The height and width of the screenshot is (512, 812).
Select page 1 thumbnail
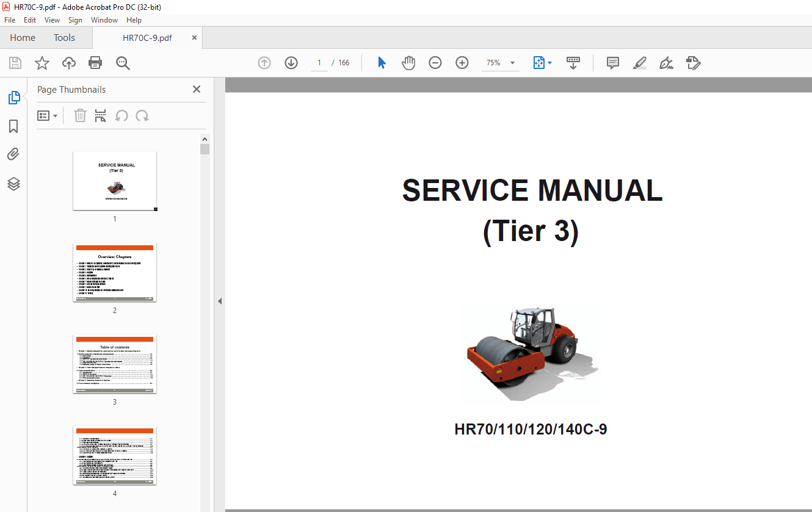[115, 181]
